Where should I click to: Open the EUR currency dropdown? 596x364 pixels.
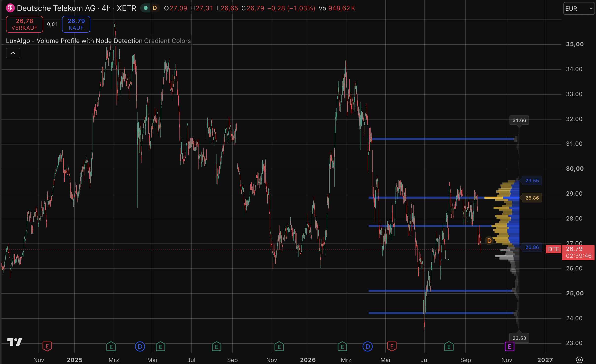(x=579, y=9)
